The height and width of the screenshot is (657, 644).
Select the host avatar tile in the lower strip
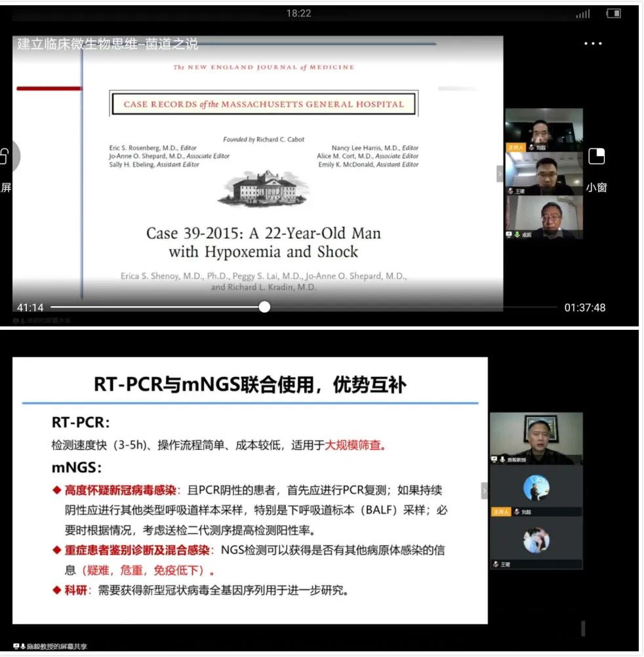[x=536, y=490]
